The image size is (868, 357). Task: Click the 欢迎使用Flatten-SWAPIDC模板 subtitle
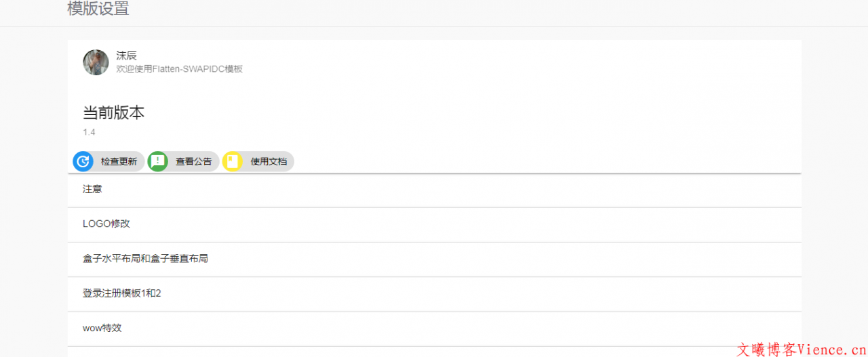tap(179, 69)
